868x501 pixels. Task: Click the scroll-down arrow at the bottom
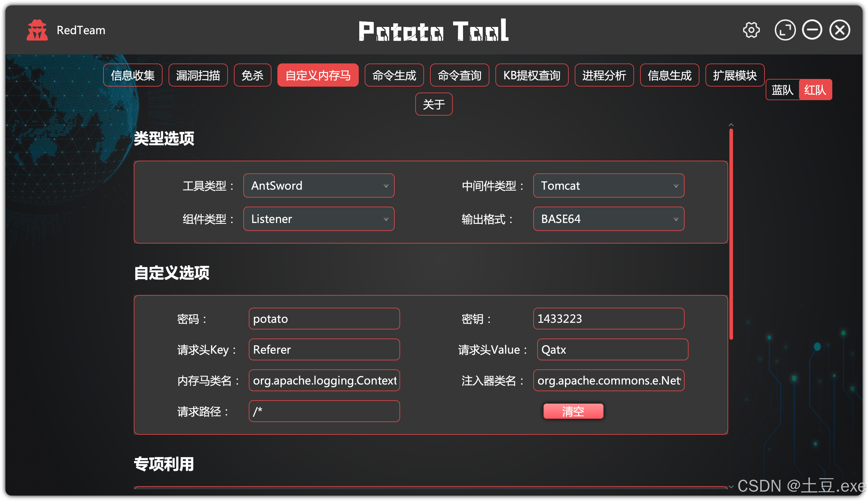(731, 487)
